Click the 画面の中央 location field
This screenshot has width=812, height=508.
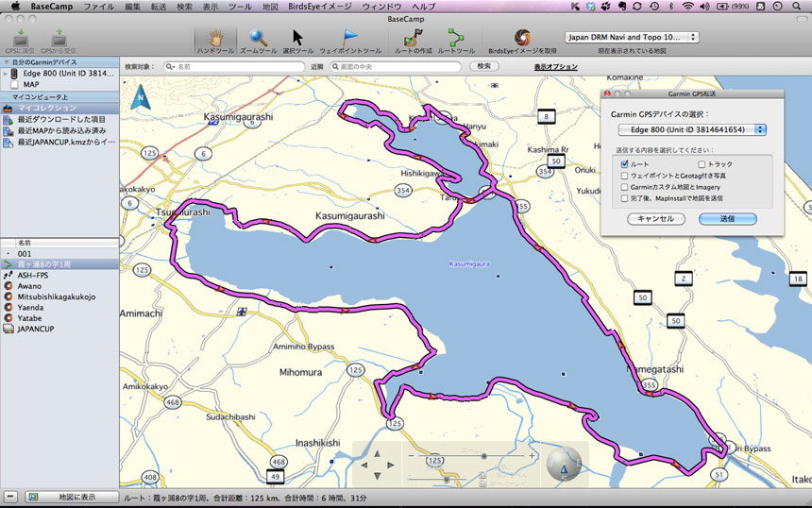click(x=395, y=67)
